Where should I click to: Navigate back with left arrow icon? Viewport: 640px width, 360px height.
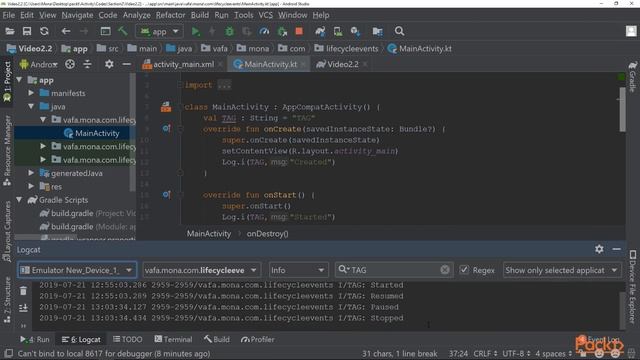point(66,31)
